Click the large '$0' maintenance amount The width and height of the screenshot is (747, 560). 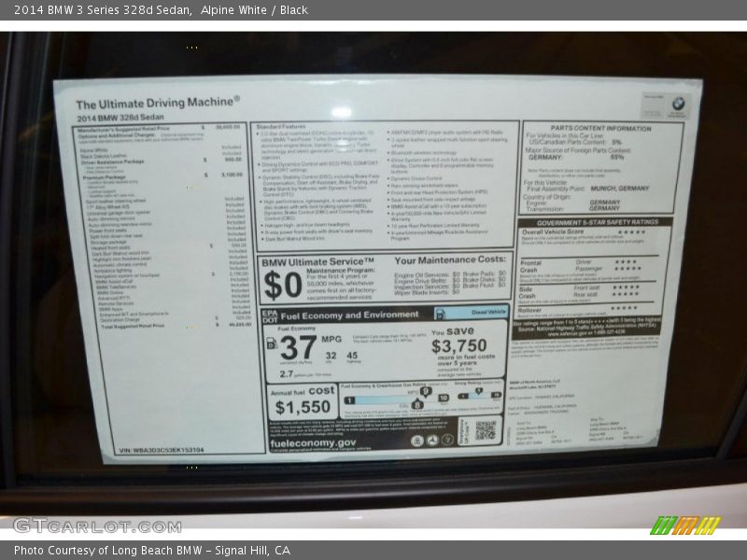pyautogui.click(x=283, y=286)
